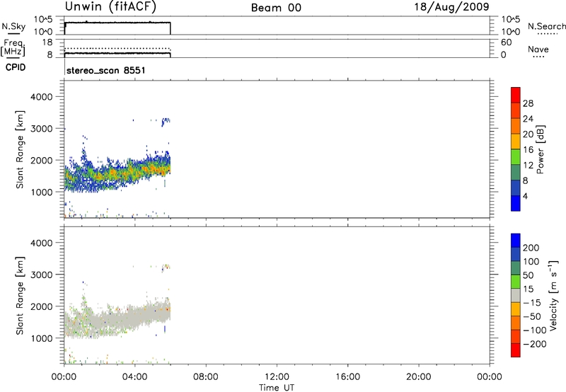Screen dimensions: 566x392
Task: Click the "-50" velocity color bar value
Action: tap(532, 316)
